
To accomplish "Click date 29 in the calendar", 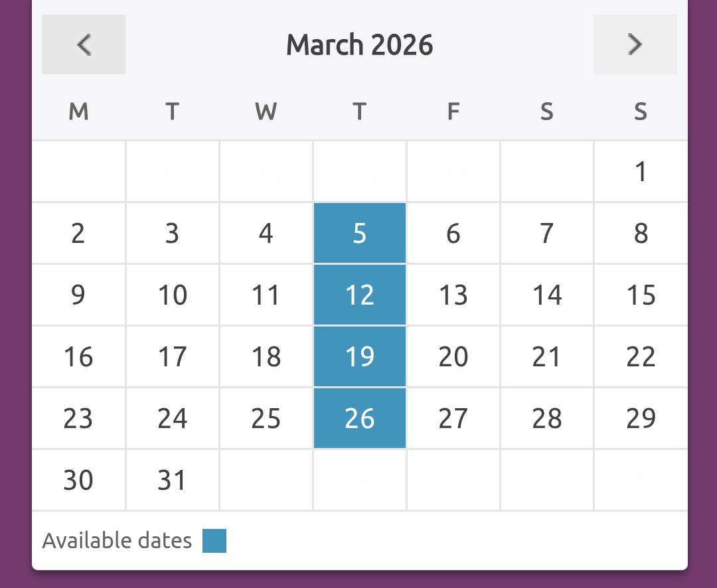I will coord(641,419).
